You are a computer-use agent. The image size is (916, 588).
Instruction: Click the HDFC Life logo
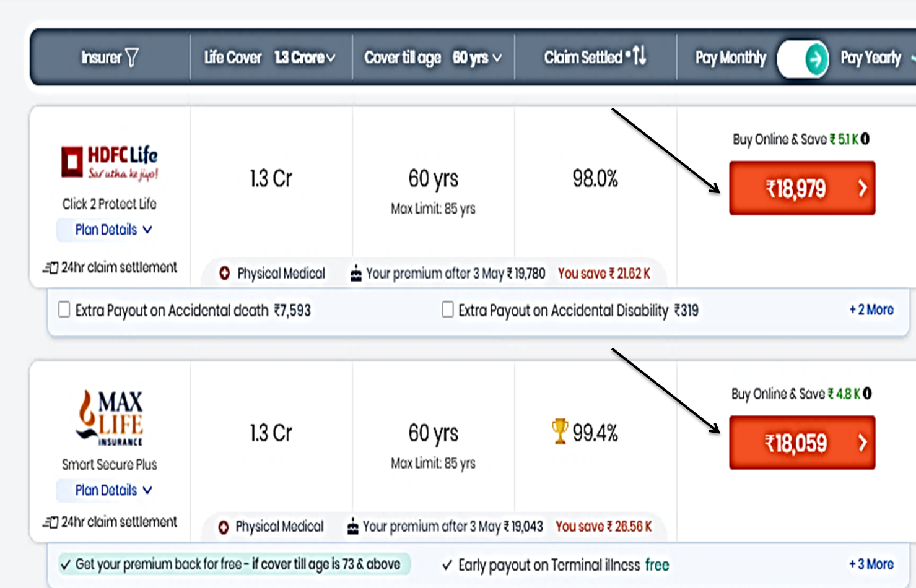110,163
